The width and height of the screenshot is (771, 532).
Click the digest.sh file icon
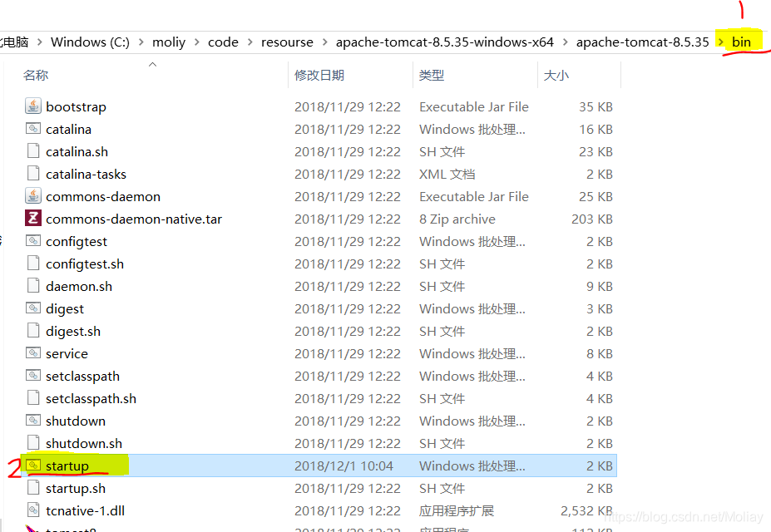pyautogui.click(x=33, y=331)
